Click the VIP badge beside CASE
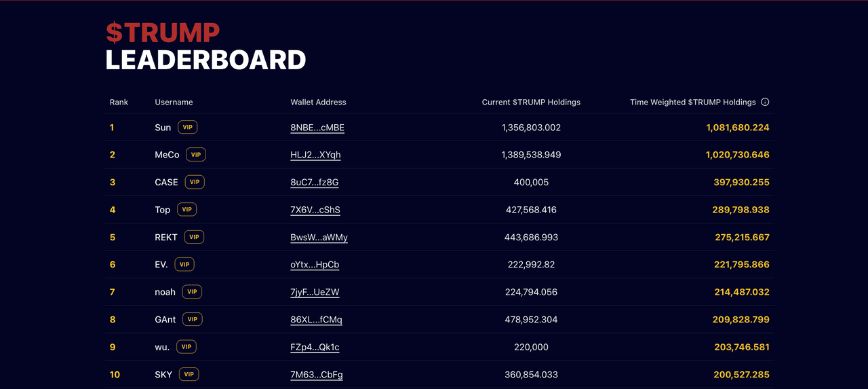This screenshot has width=868, height=389. (195, 182)
